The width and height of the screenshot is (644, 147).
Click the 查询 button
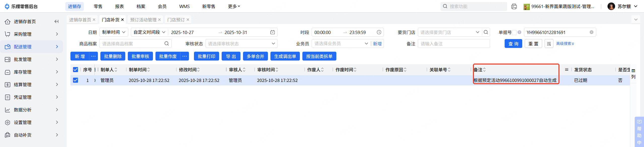513,44
